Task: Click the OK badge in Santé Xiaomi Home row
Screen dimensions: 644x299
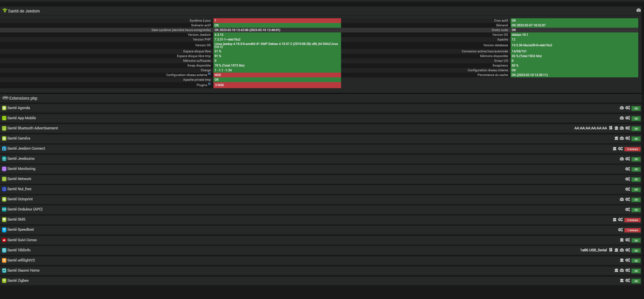Action: click(636, 271)
